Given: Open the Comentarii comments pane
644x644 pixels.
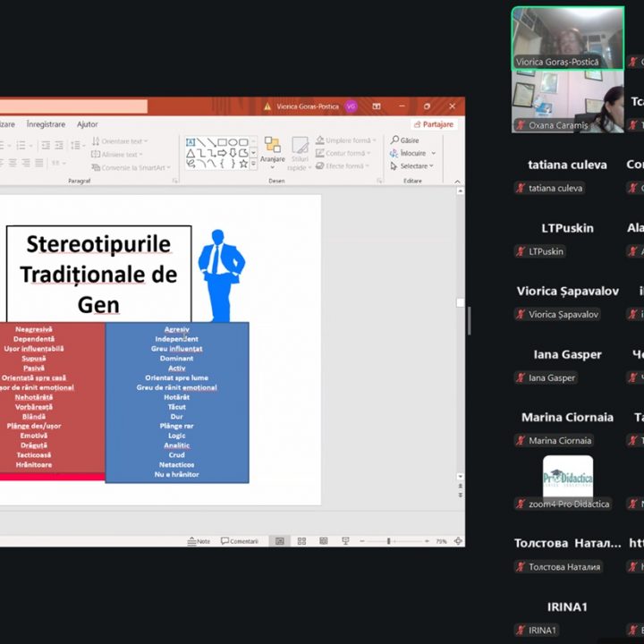Looking at the screenshot, I should (240, 541).
